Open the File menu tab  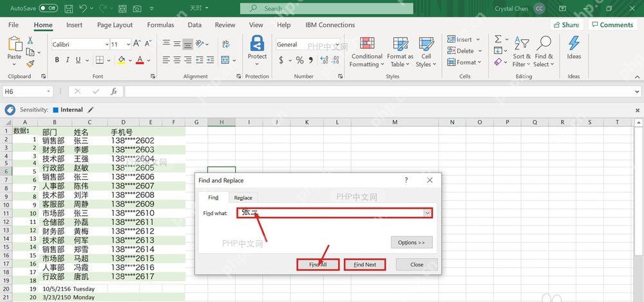click(x=14, y=25)
